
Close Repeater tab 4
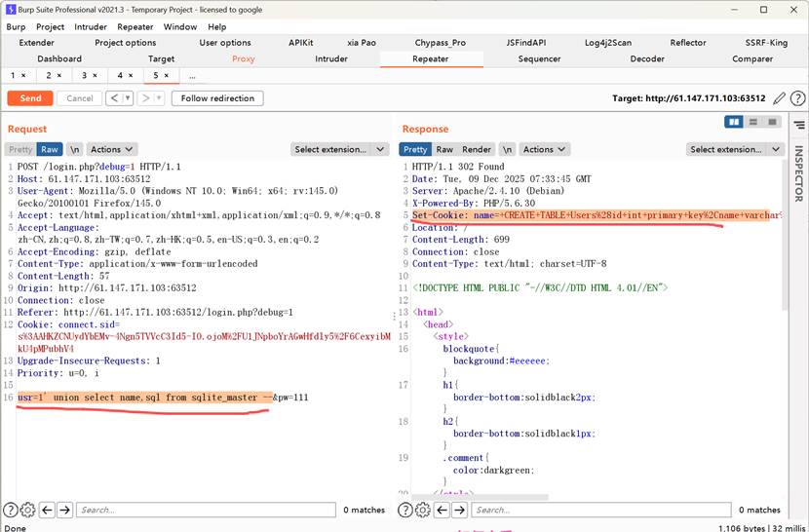pos(131,75)
